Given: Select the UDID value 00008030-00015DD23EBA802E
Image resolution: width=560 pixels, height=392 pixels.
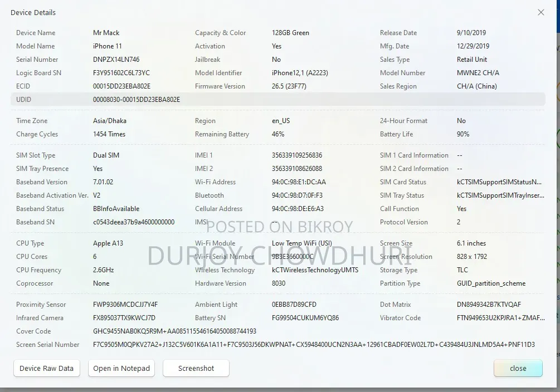Looking at the screenshot, I should click(137, 100).
